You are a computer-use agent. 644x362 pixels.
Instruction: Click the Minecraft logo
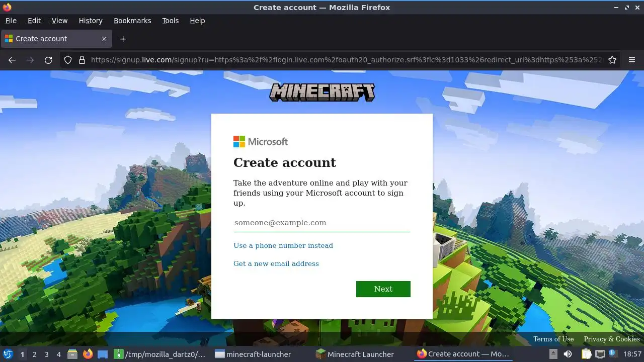tap(322, 93)
